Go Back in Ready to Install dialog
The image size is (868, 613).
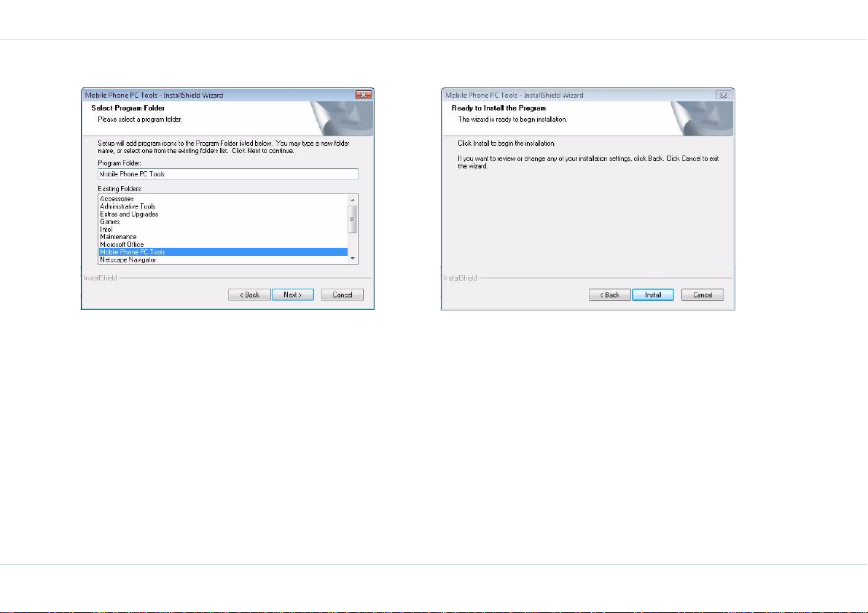click(610, 295)
